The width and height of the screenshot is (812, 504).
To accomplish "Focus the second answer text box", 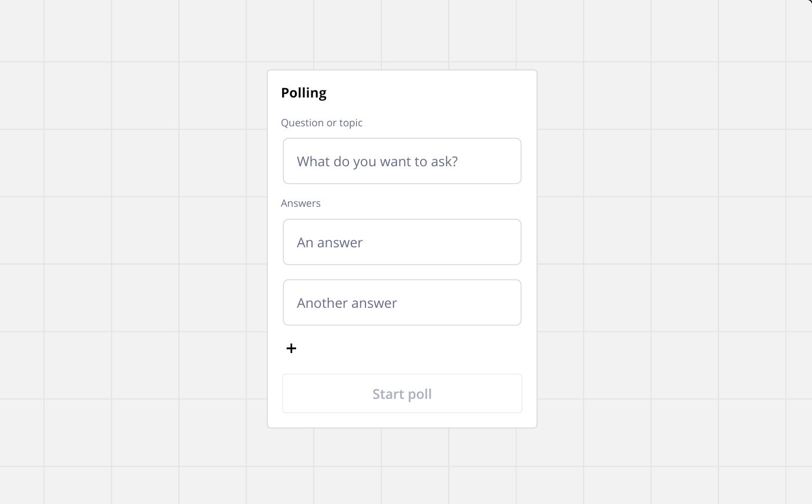I will pos(402,303).
